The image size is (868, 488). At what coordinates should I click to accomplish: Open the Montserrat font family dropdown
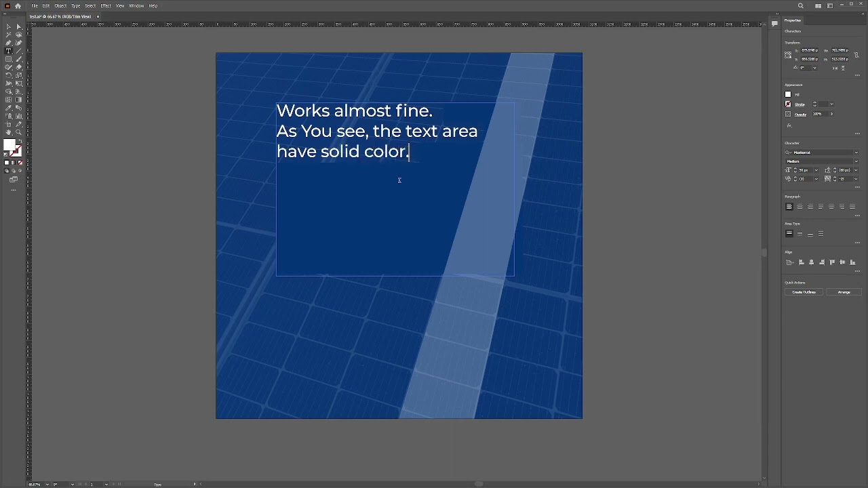coord(856,152)
